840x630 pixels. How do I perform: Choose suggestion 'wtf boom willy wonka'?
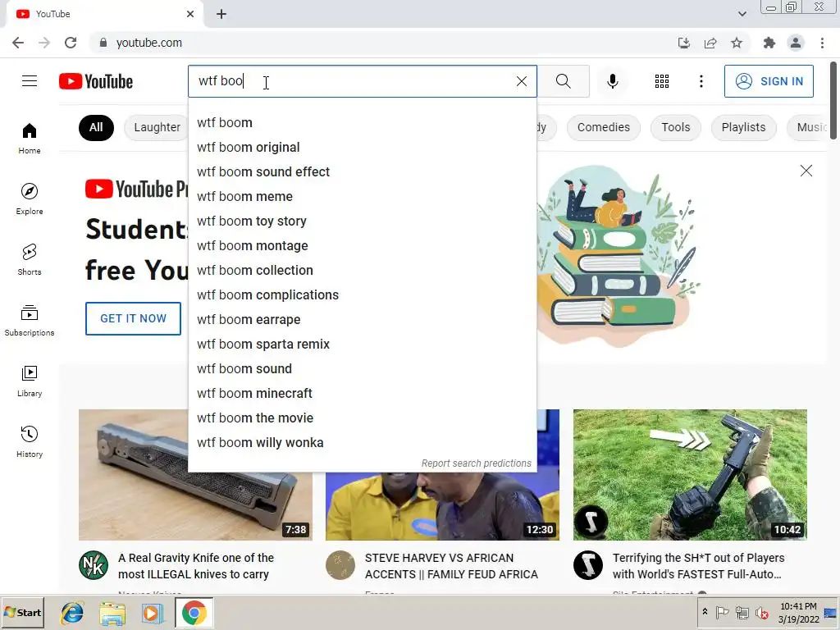pos(362,443)
